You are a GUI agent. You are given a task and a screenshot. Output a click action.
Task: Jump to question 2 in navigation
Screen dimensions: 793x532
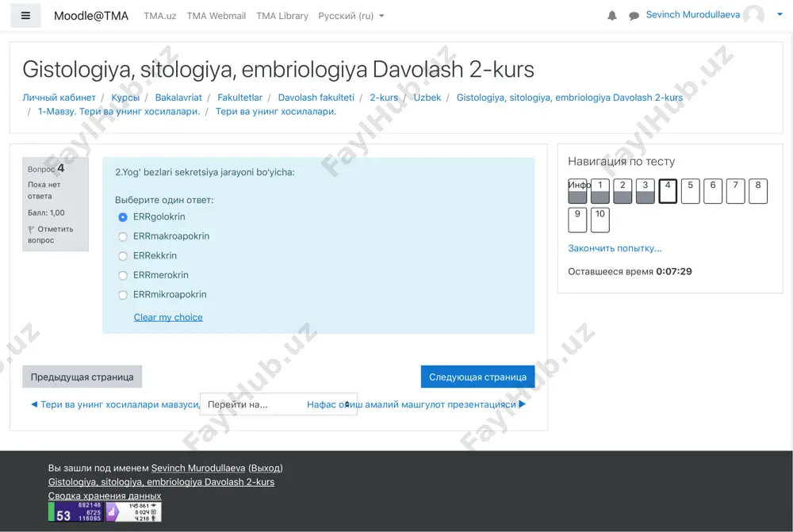point(623,191)
